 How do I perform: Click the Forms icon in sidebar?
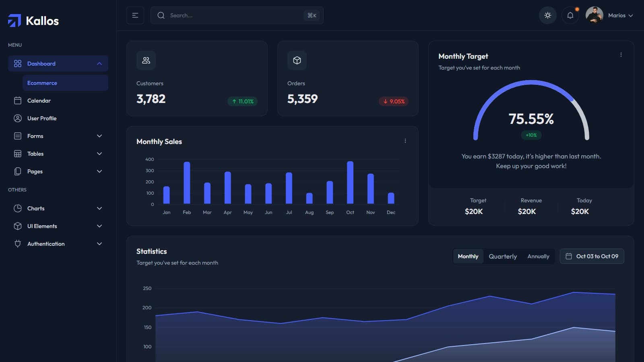[x=18, y=136]
